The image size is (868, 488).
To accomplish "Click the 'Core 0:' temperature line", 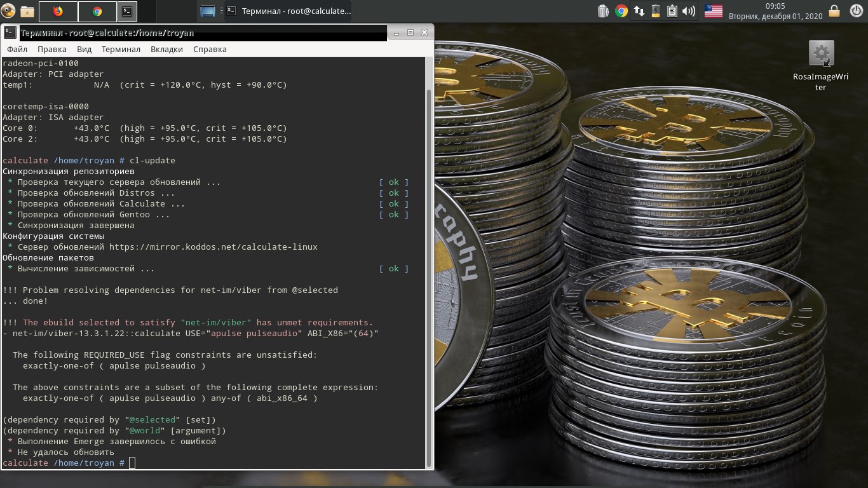I will (x=145, y=128).
